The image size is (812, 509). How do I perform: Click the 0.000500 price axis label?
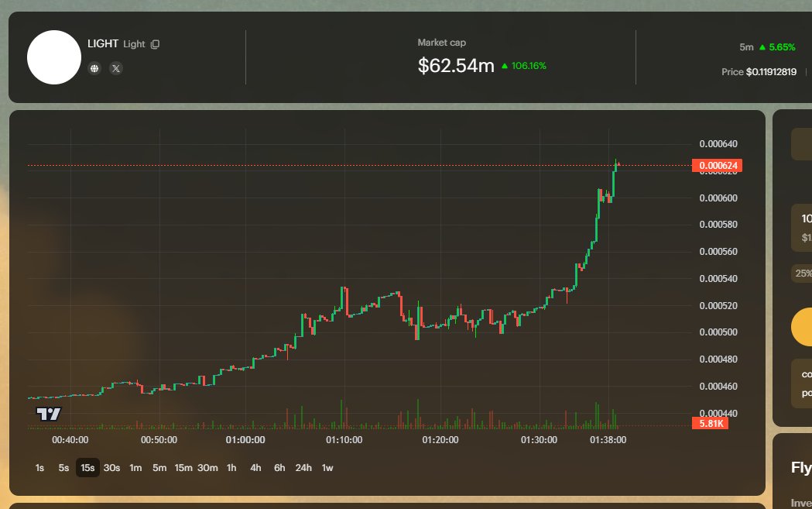point(718,332)
